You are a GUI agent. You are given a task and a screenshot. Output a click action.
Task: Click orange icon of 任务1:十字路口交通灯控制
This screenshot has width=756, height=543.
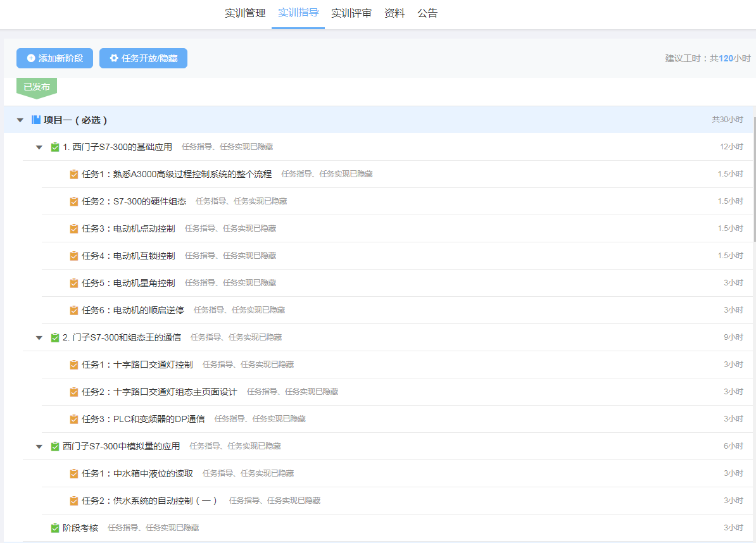(74, 365)
